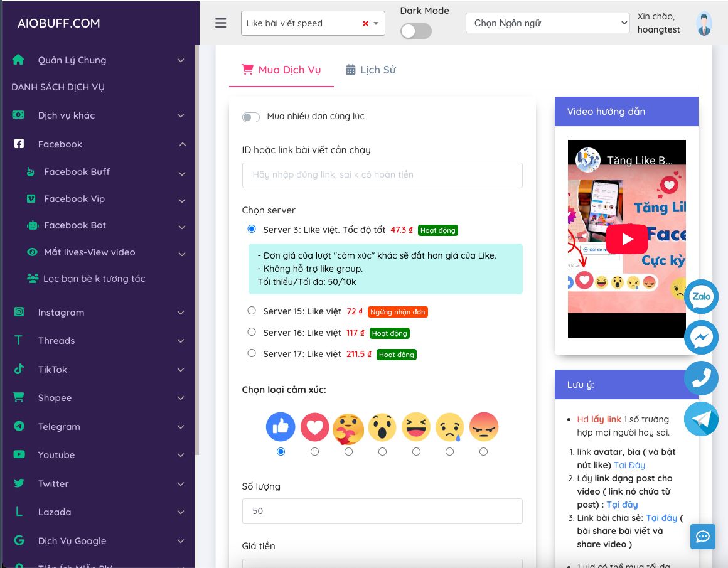Open the live chat bubble button
The image size is (728, 568).
coord(702,537)
